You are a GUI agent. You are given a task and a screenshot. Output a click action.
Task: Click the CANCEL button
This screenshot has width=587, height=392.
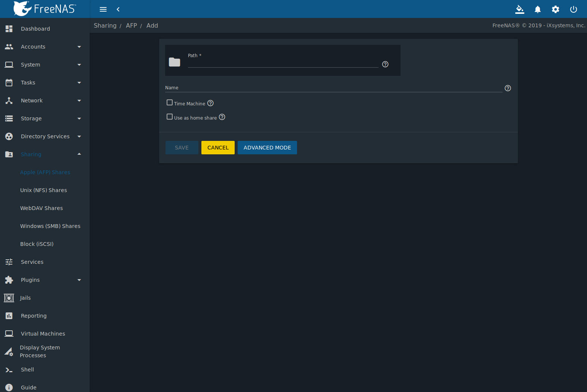[218, 148]
